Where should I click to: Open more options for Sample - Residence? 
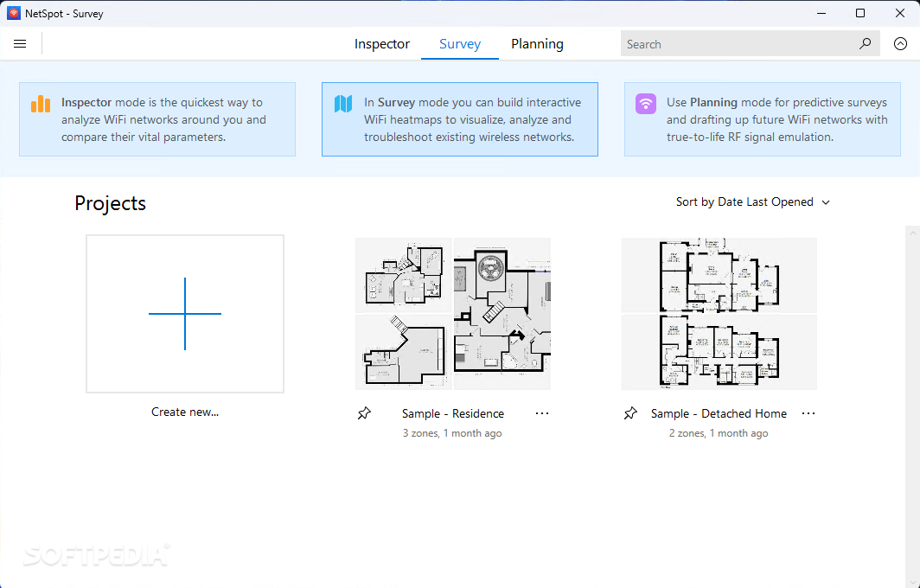542,413
